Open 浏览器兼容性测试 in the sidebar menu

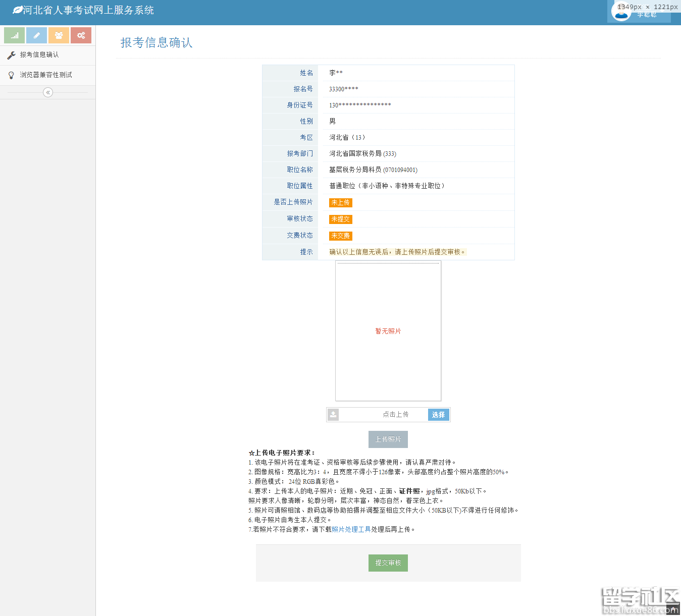point(46,75)
